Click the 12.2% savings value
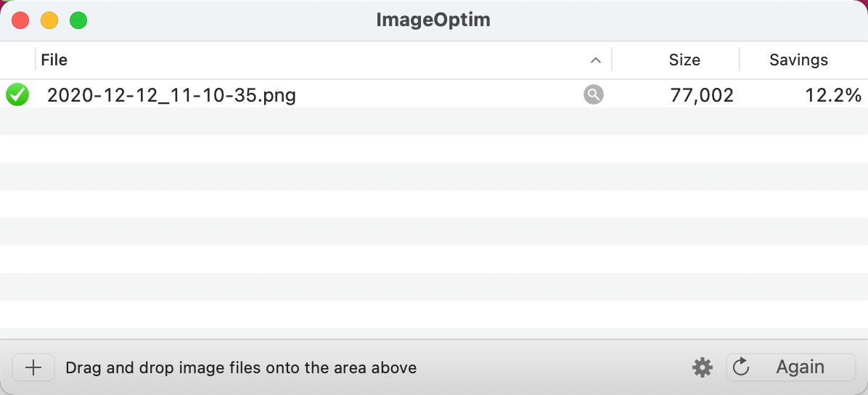The height and width of the screenshot is (395, 868). pos(832,95)
